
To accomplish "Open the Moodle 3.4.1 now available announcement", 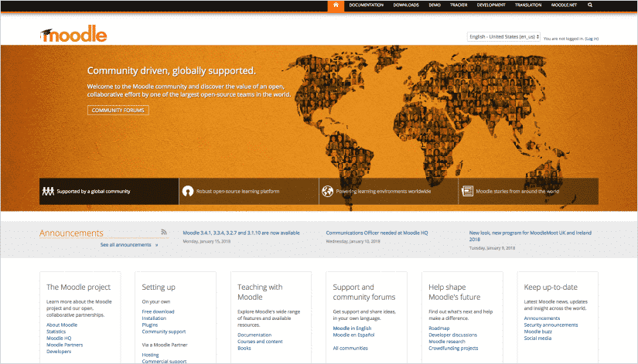I will point(241,233).
